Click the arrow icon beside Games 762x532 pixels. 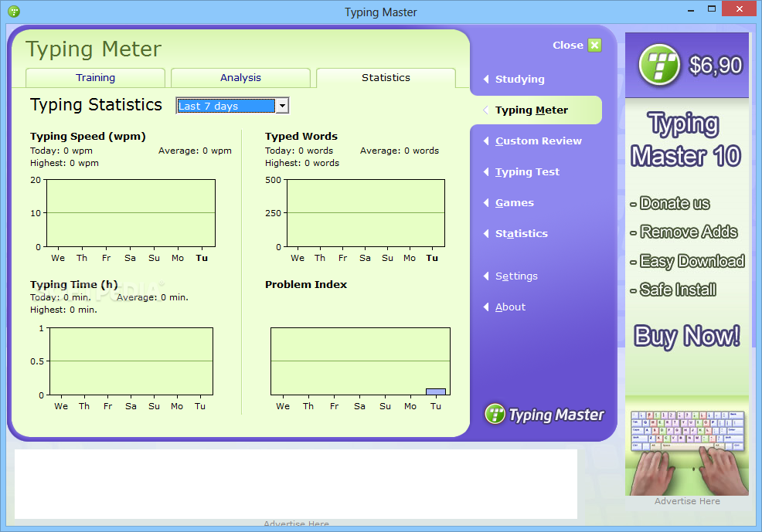pyautogui.click(x=486, y=203)
